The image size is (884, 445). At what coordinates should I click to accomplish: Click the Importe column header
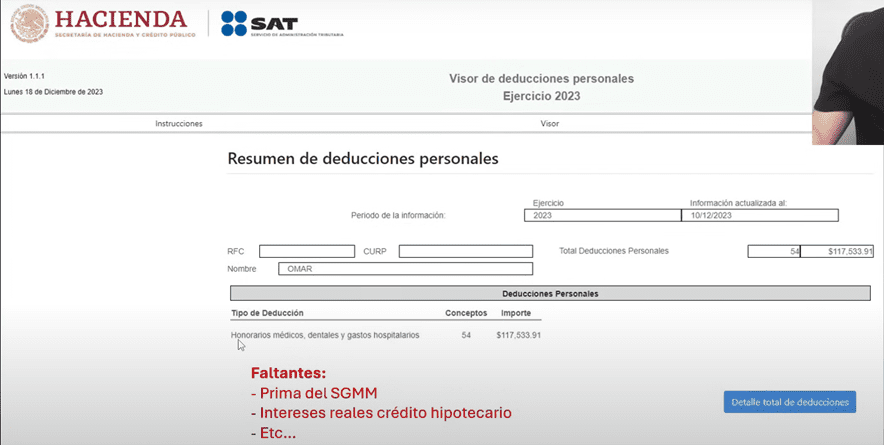tap(516, 313)
